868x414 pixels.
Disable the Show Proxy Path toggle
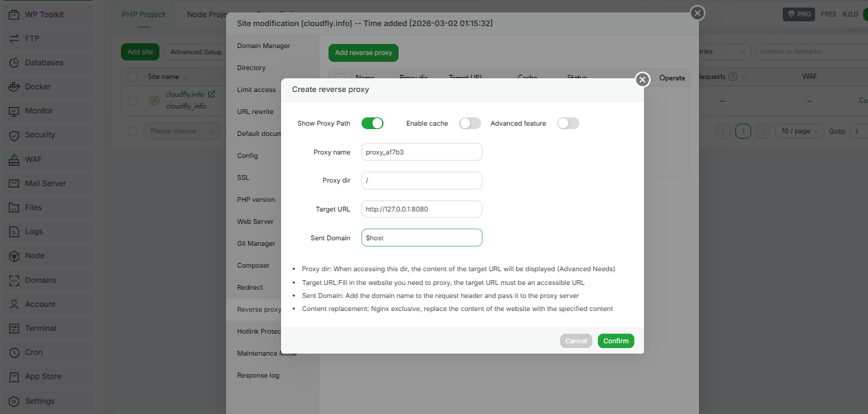[372, 124]
